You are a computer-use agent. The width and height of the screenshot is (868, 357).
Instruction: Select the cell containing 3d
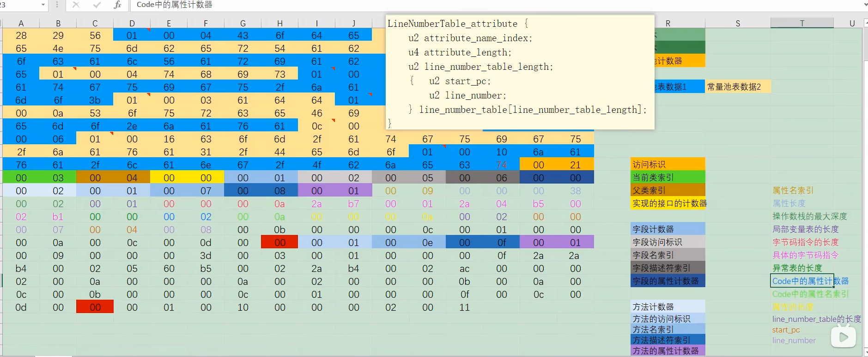click(206, 255)
